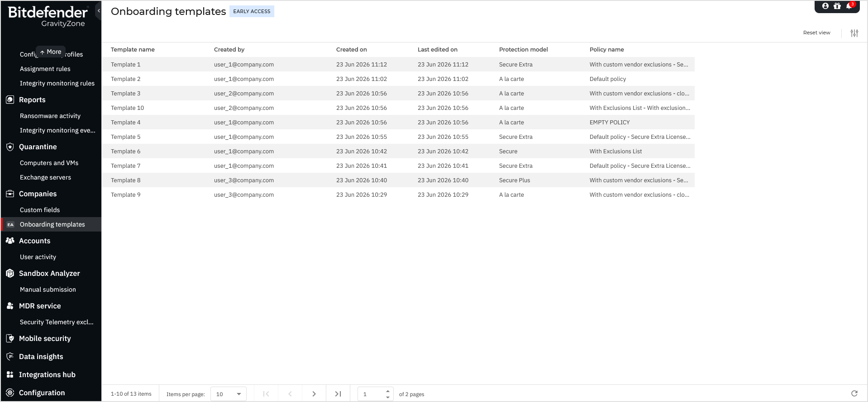Open Template 3 row
Image resolution: width=868 pixels, height=402 pixels.
[398, 93]
